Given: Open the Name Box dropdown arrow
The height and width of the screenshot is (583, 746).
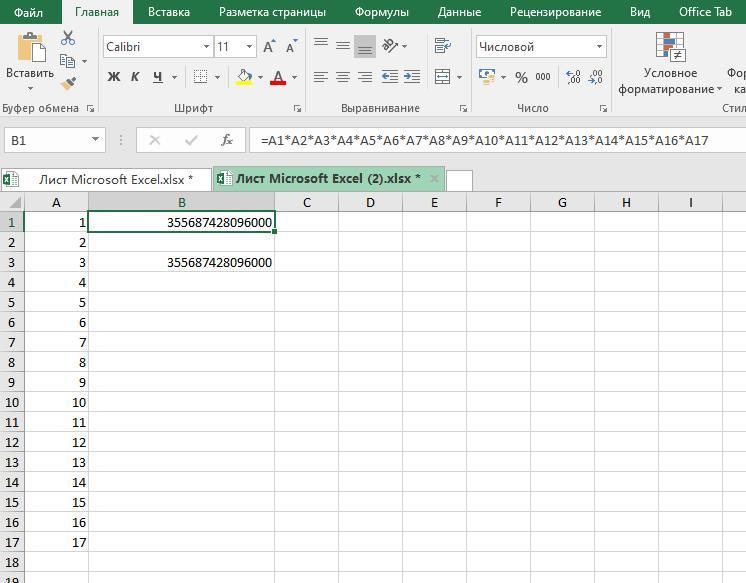Looking at the screenshot, I should coord(96,140).
